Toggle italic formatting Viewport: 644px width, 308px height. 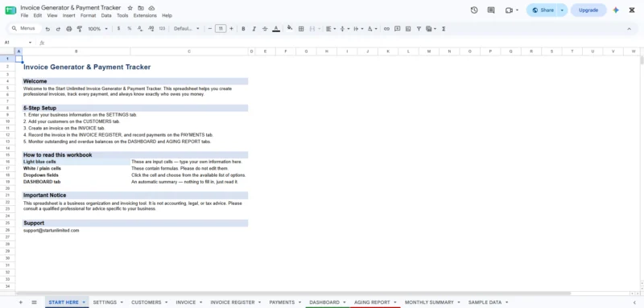click(x=254, y=29)
